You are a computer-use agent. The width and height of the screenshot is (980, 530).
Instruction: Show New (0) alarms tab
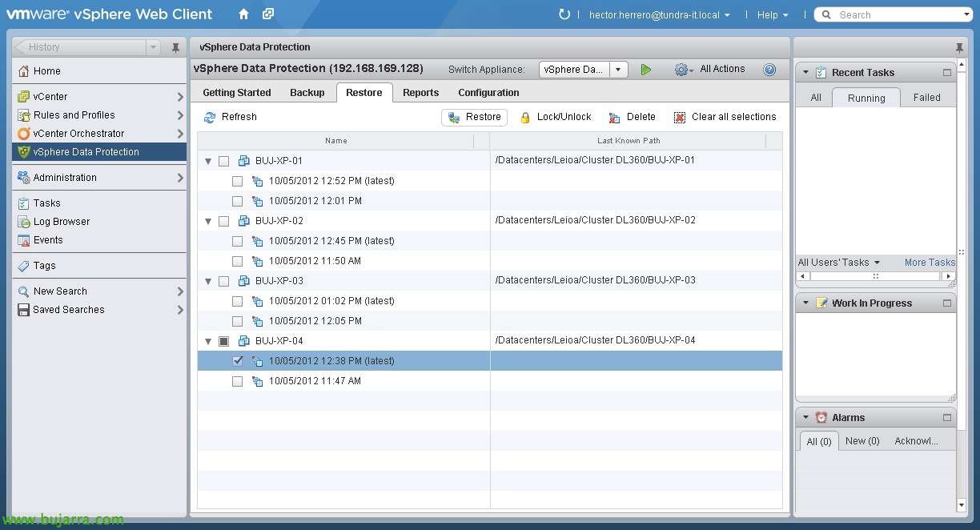tap(862, 441)
